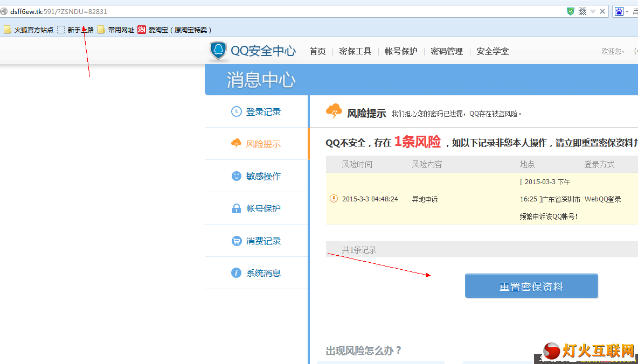Click the lock icon beside sidebar 帐号保护

[237, 208]
